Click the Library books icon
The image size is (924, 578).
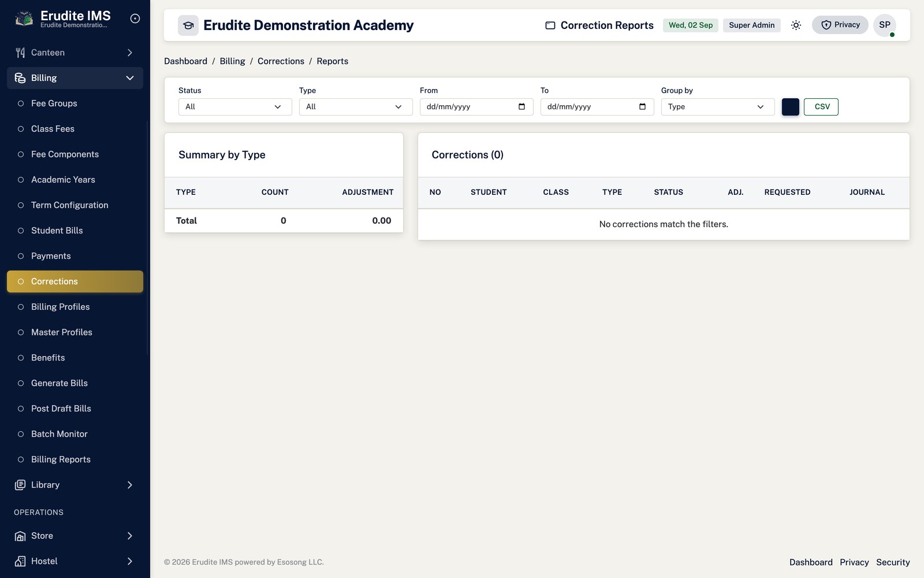coord(20,485)
